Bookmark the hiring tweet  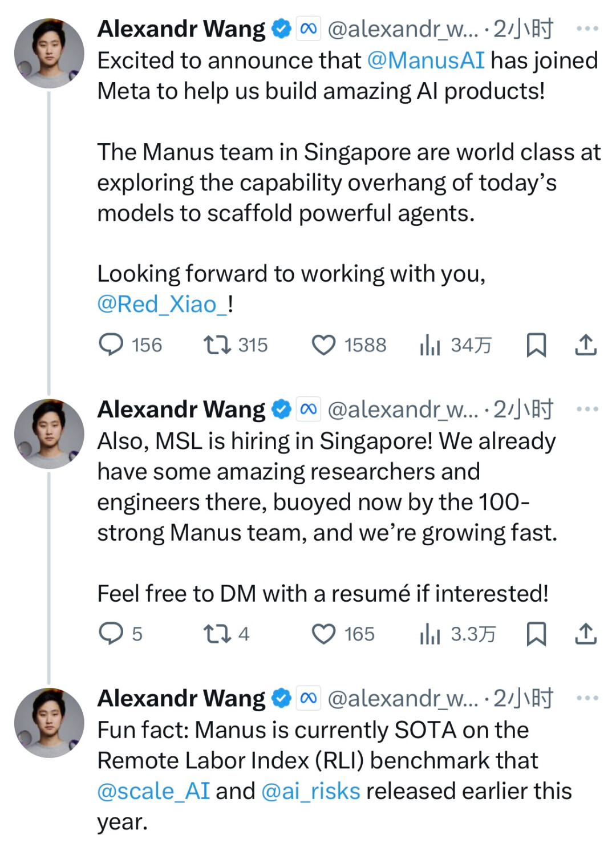pyautogui.click(x=535, y=633)
